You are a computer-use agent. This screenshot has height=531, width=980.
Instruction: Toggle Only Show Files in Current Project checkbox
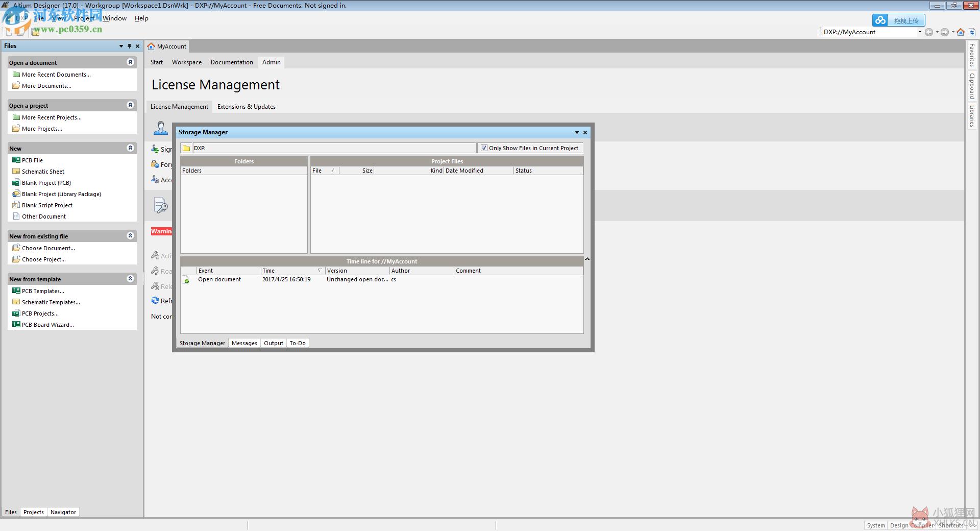click(x=484, y=148)
